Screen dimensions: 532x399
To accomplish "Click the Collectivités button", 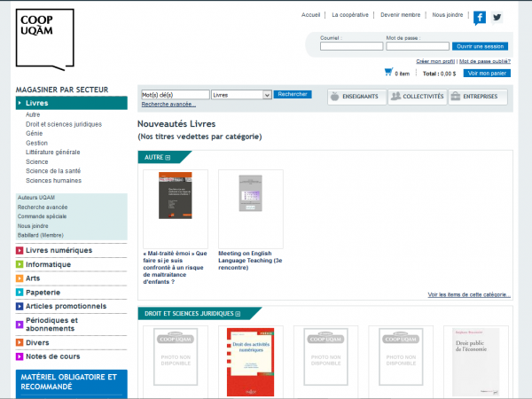I will click(x=418, y=97).
